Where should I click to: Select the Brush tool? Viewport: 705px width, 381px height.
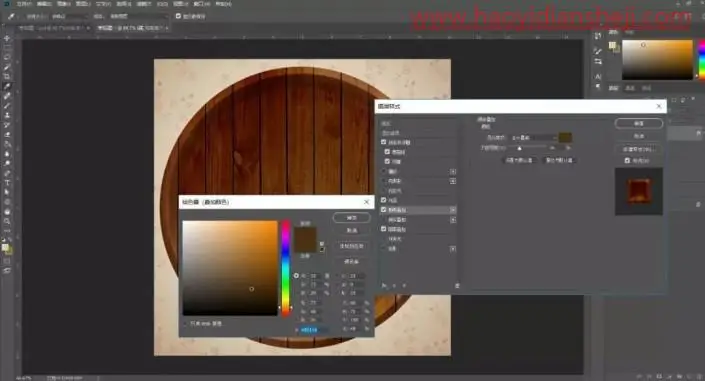(x=7, y=106)
